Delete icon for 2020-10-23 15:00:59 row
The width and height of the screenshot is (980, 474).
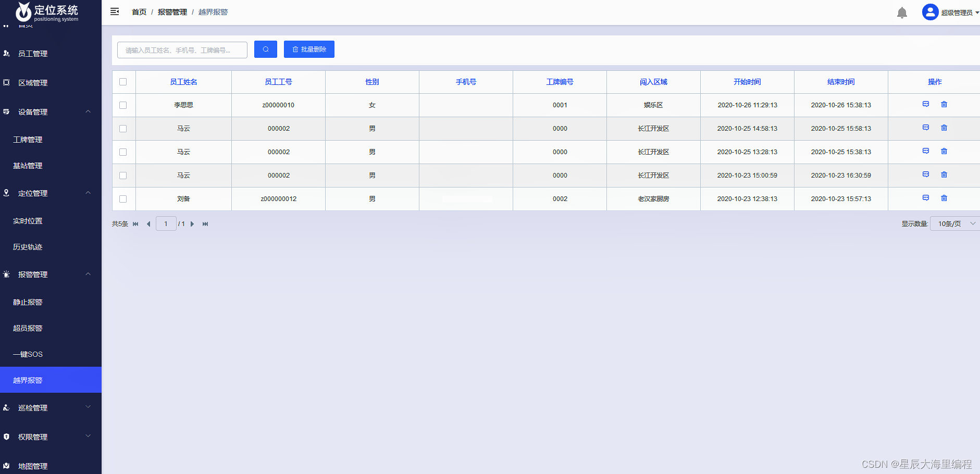(944, 174)
